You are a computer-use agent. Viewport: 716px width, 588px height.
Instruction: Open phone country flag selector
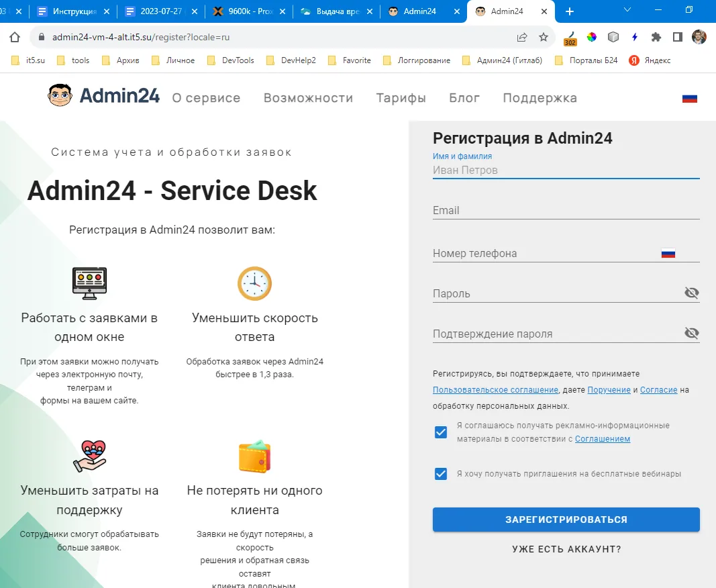[668, 254]
